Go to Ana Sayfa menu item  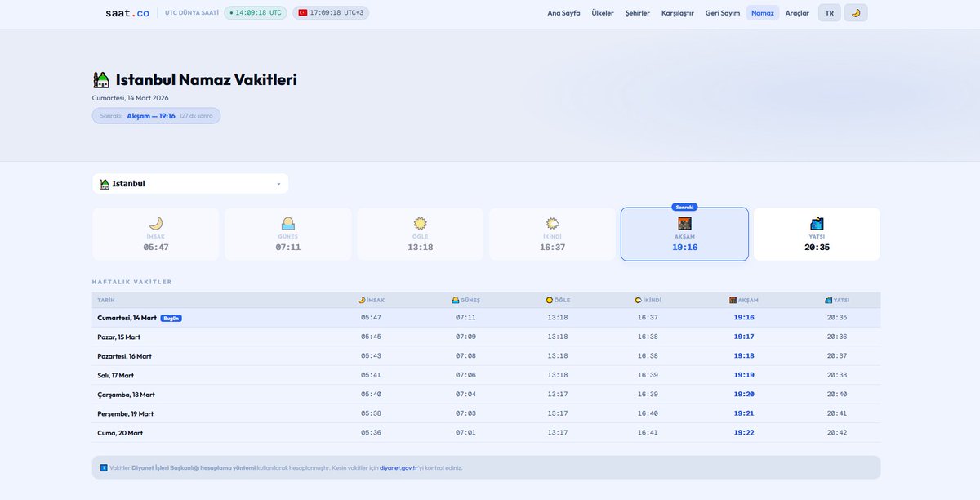(x=563, y=13)
